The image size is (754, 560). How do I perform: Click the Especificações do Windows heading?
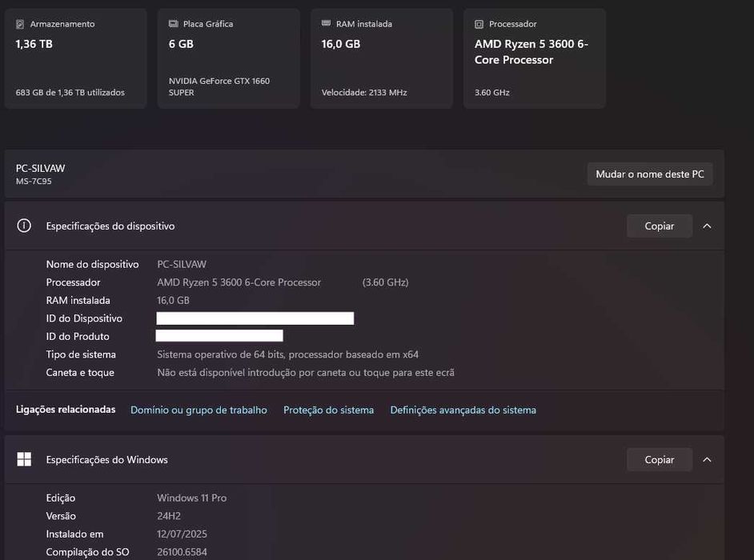[x=106, y=459]
